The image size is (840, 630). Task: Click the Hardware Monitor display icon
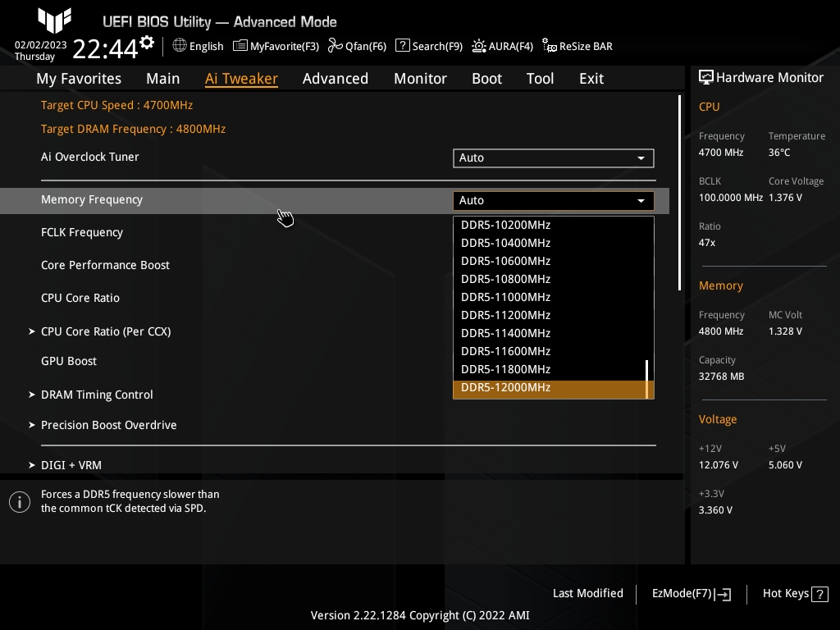[x=706, y=78]
